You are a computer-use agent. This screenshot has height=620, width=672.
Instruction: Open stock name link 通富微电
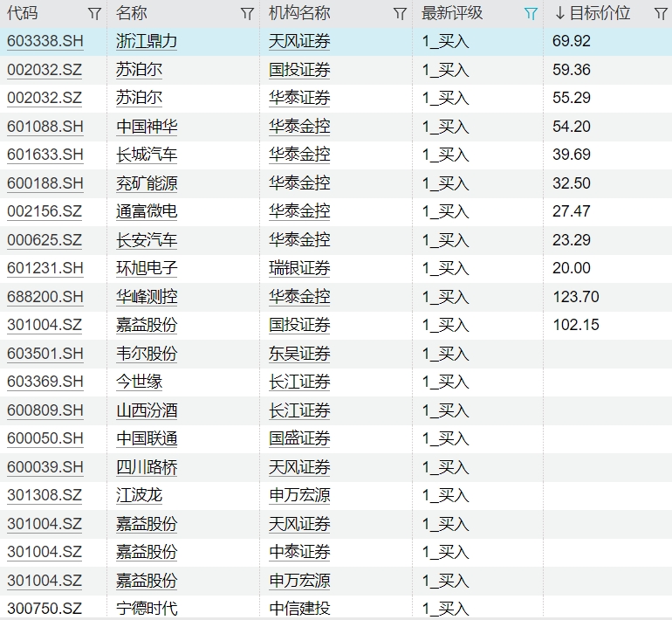[147, 211]
